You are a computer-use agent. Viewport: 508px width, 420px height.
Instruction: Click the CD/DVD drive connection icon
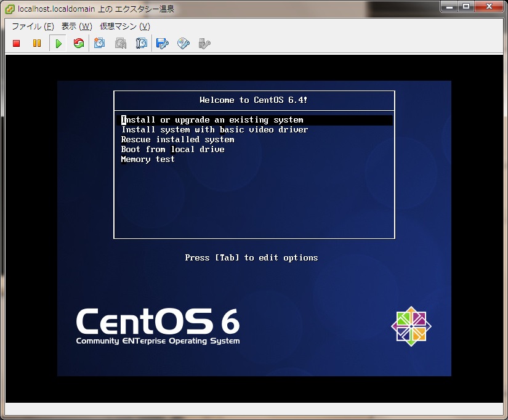[x=183, y=43]
